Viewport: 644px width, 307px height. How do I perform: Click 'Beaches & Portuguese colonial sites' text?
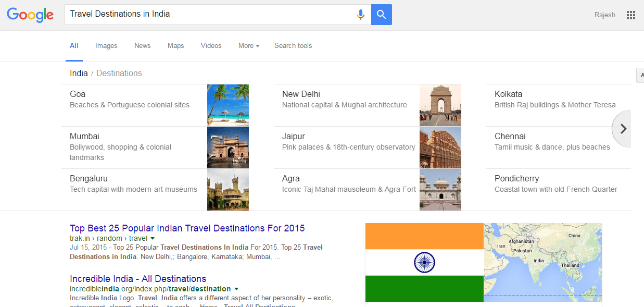[130, 105]
